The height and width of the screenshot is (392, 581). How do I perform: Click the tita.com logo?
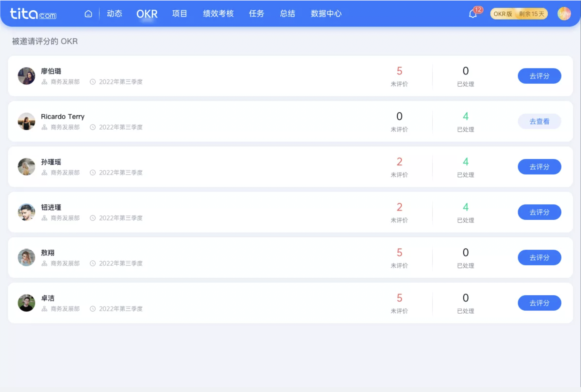(33, 14)
